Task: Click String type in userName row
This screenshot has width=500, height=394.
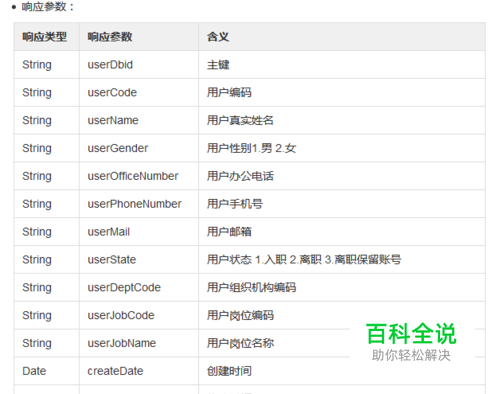Action: (x=46, y=120)
